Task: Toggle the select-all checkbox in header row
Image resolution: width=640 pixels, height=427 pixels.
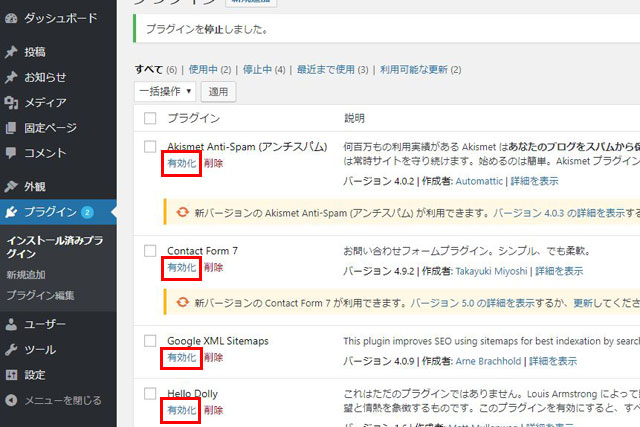Action: 150,118
